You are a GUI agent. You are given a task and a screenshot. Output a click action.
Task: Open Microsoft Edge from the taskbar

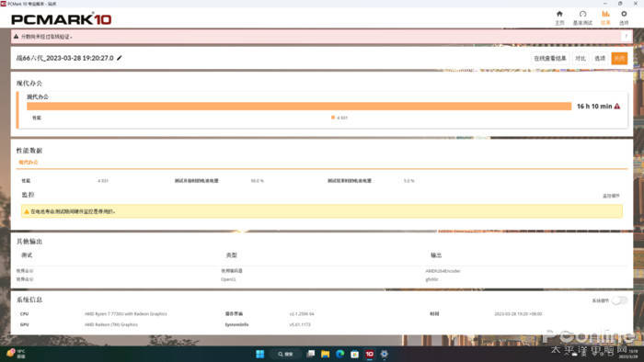click(339, 354)
